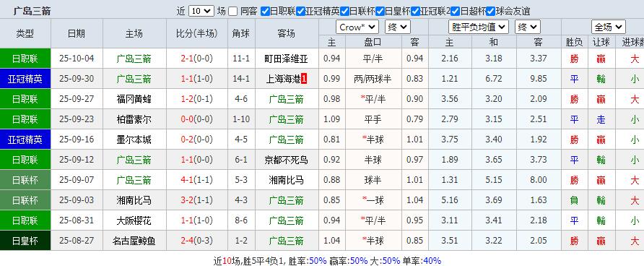
Task: Click the 5.16 home odds value
Action: (x=450, y=200)
